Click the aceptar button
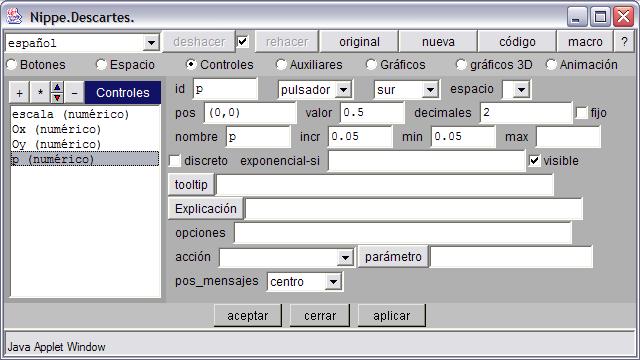640x360 pixels. pos(248,316)
